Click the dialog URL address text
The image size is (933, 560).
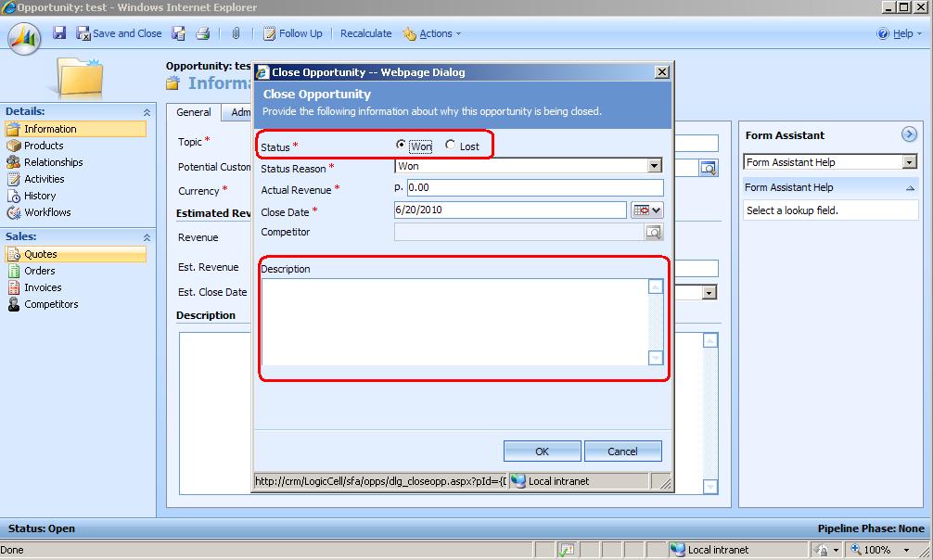(x=380, y=481)
